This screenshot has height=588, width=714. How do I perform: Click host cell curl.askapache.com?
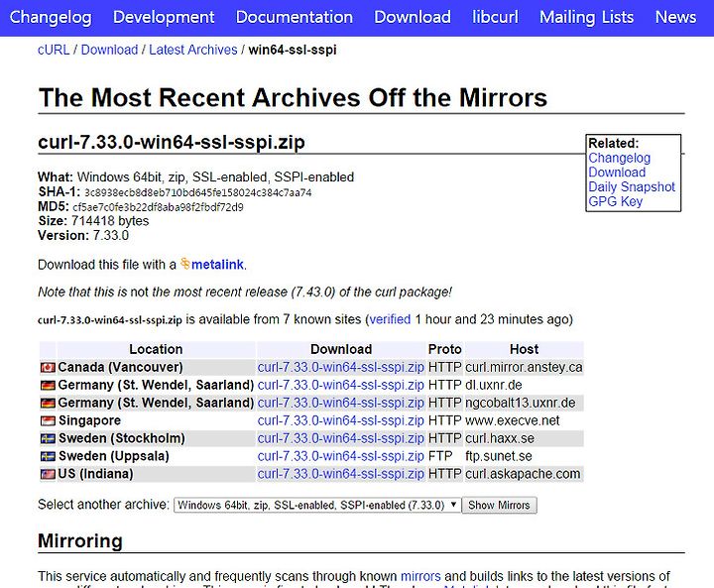pos(523,474)
